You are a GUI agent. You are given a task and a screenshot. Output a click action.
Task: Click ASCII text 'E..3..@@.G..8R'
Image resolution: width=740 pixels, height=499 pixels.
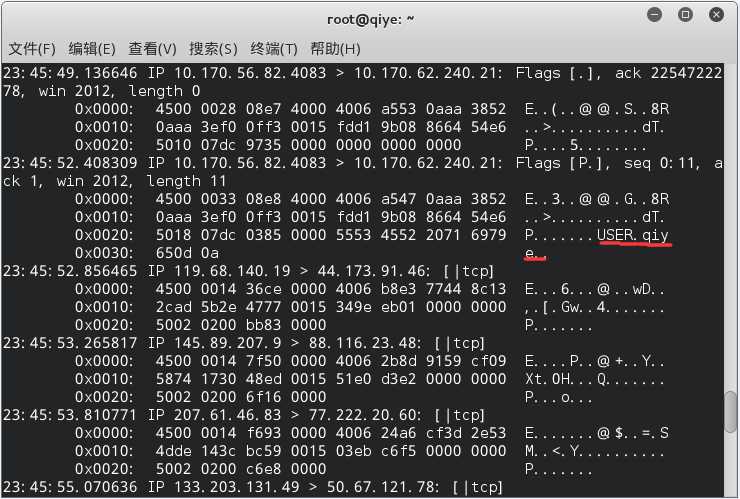tap(597, 199)
